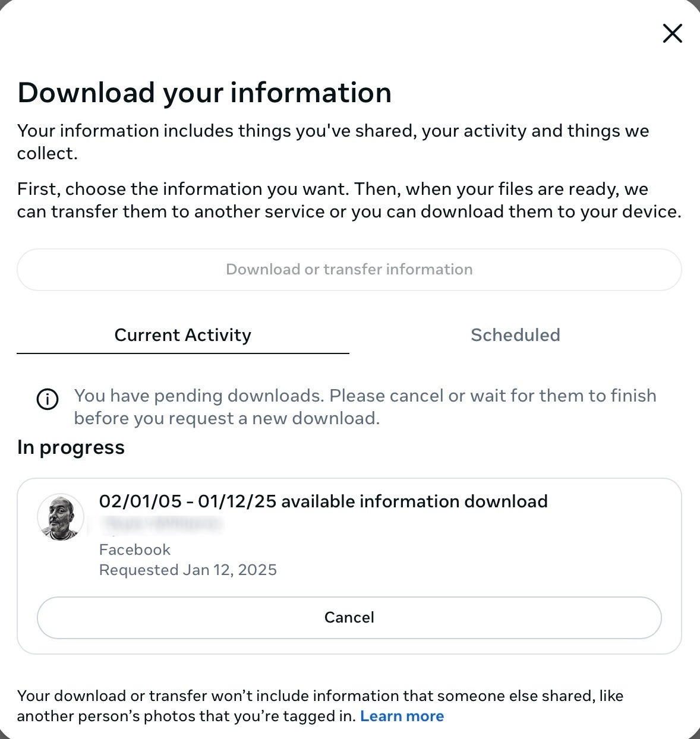Open the Scheduled tab
This screenshot has height=739, width=700.
pos(515,335)
